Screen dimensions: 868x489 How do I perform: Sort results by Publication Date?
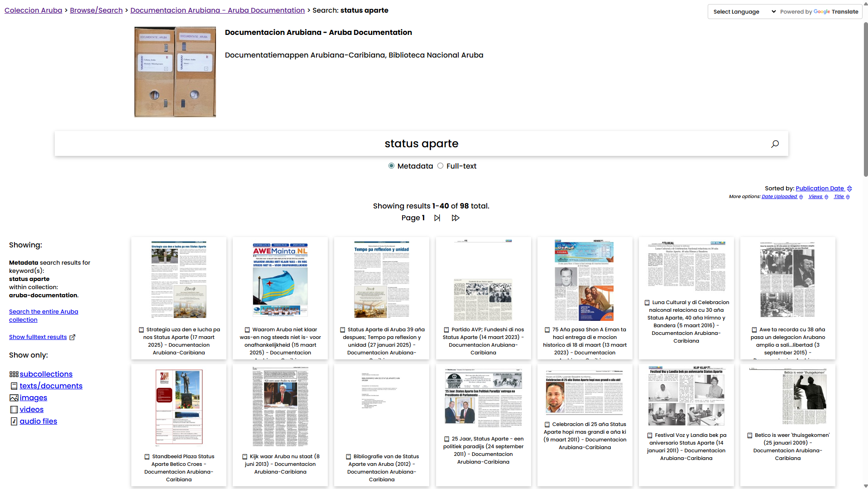click(820, 189)
